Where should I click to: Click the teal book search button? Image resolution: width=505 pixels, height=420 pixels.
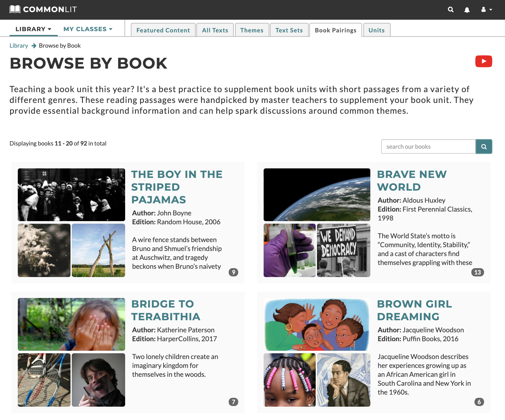(x=484, y=146)
